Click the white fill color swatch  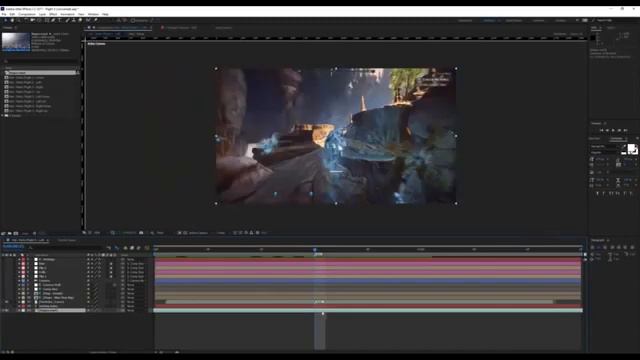tap(631, 148)
